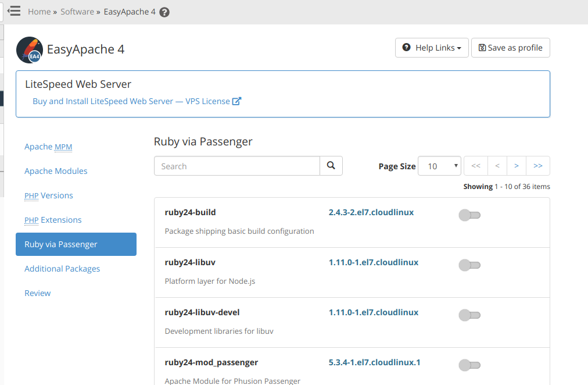Open Buy and Install LiteSpeed link
This screenshot has height=385, width=588.
(x=137, y=101)
